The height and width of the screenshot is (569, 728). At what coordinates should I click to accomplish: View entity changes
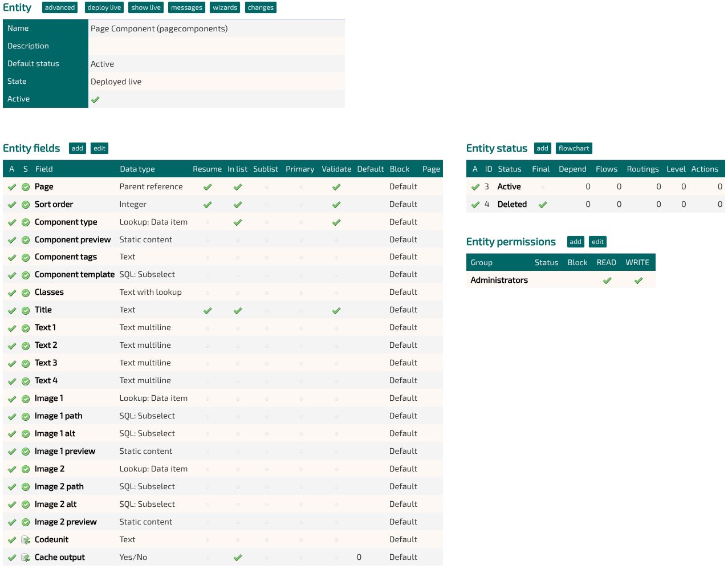point(261,7)
